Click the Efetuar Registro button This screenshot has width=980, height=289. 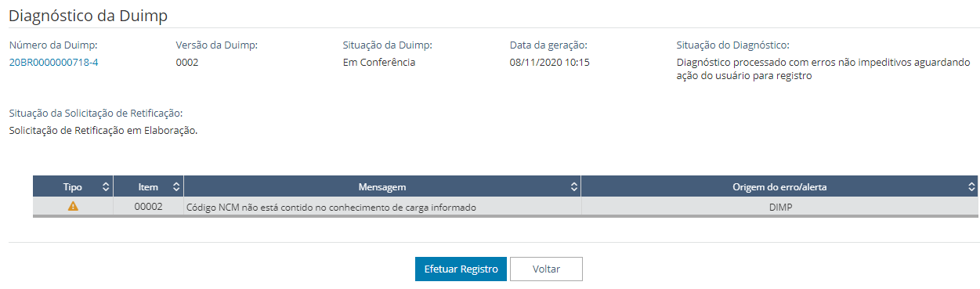pyautogui.click(x=461, y=269)
